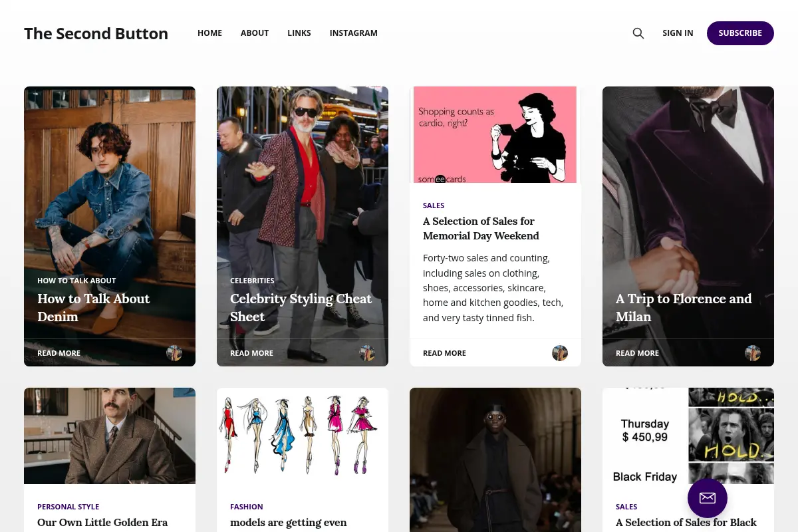Open the HOME menu item
Screen dimensions: 798x532
[209, 33]
